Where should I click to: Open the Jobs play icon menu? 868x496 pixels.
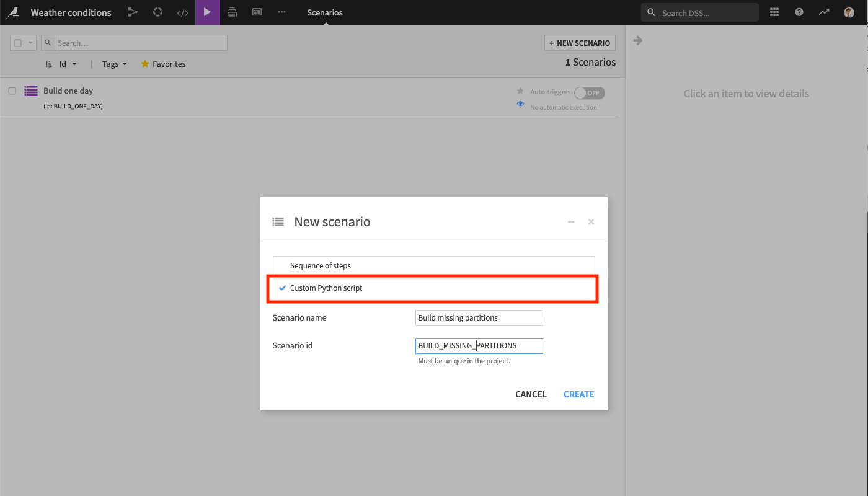click(x=207, y=12)
